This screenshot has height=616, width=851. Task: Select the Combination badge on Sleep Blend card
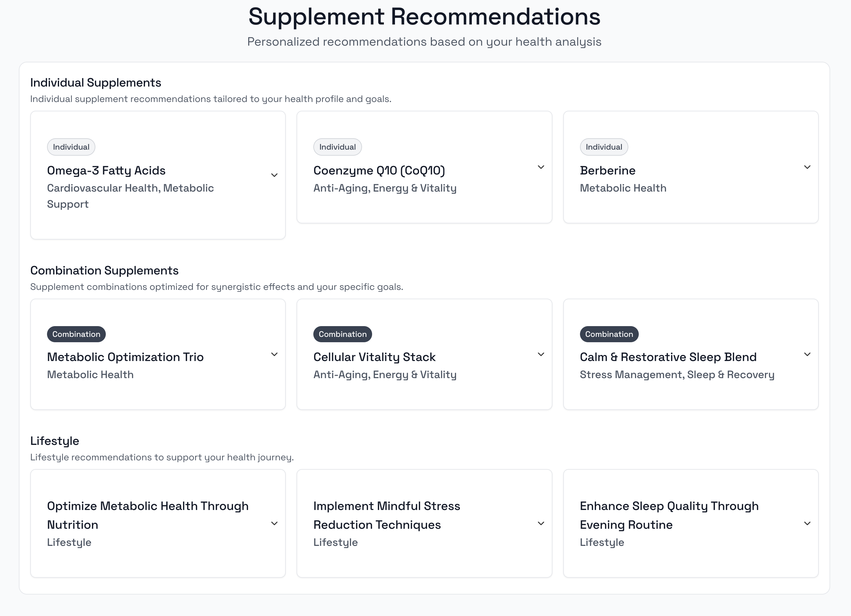click(609, 334)
